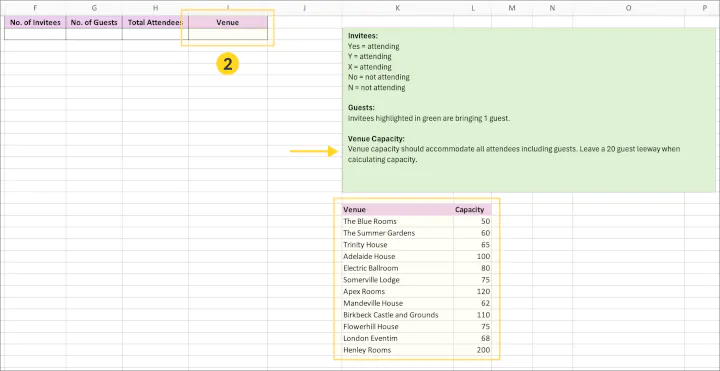Viewport: 720px width, 371px height.
Task: Select empty cell below No. of Invitees
Action: click(x=35, y=34)
